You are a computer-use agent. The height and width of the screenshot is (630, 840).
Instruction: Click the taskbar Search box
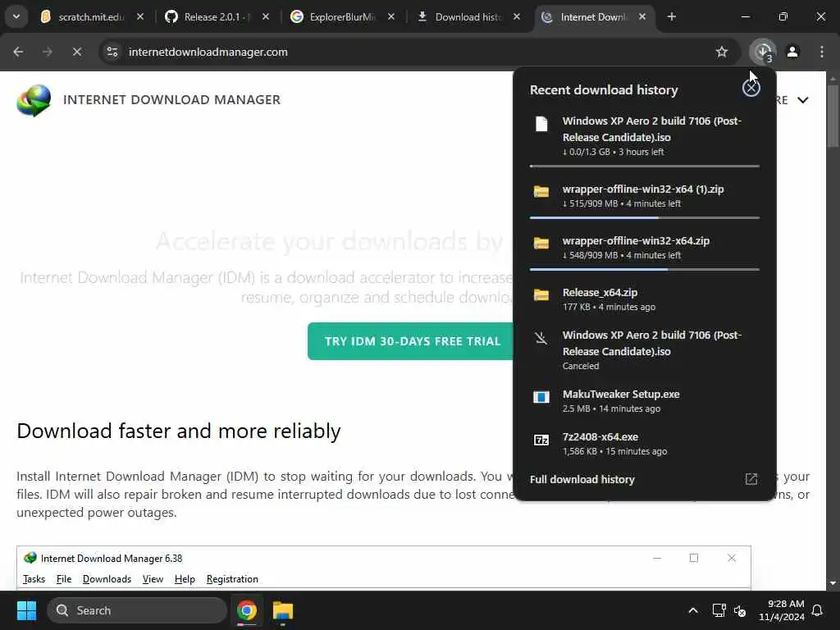tap(137, 610)
